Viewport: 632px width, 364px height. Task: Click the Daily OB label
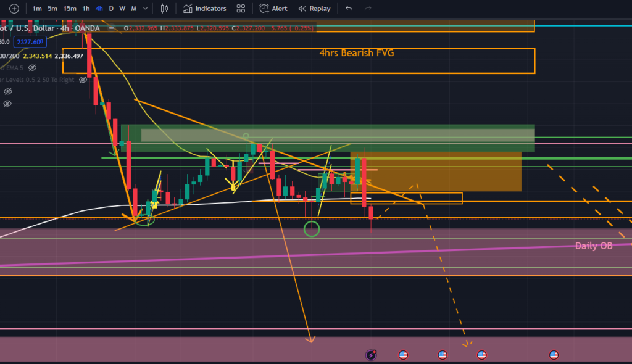(594, 246)
